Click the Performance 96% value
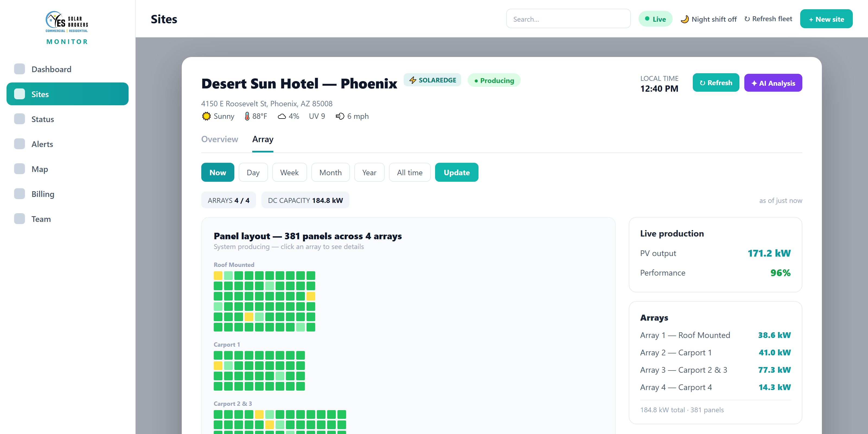The height and width of the screenshot is (434, 868). click(x=780, y=273)
